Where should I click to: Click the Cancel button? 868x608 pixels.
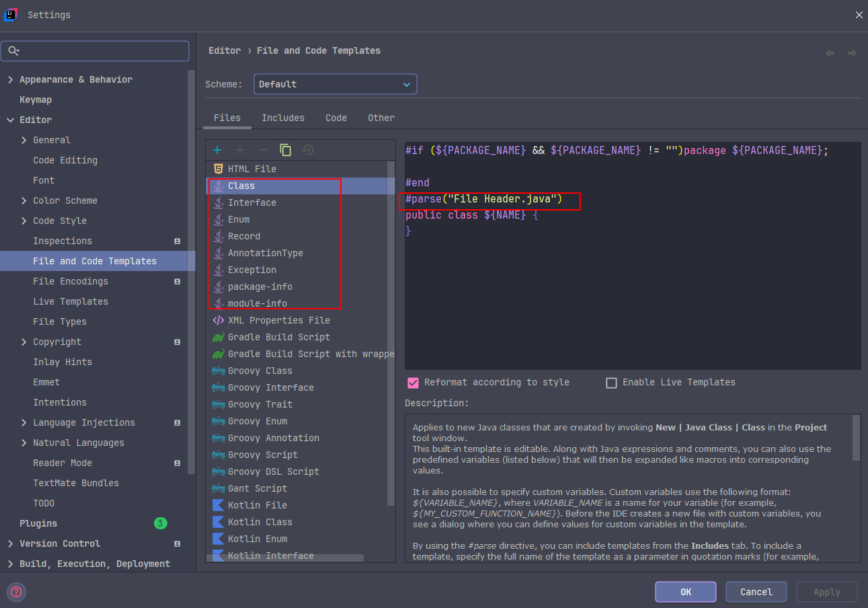coord(756,592)
